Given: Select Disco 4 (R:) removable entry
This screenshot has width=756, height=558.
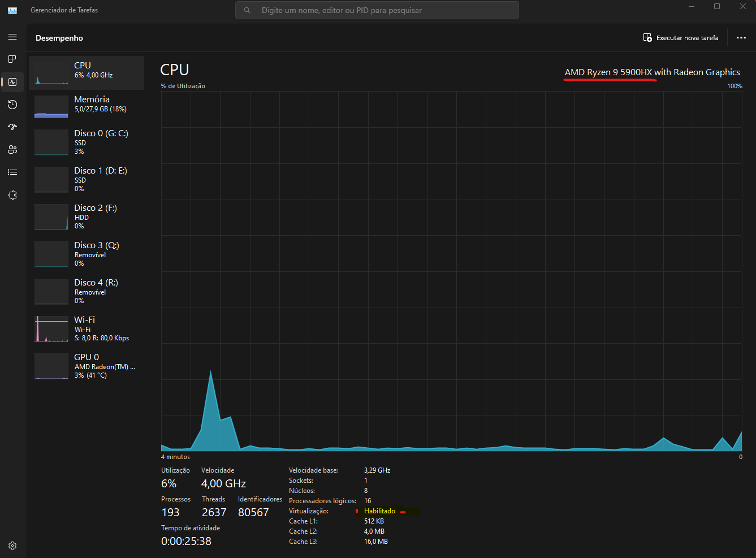Looking at the screenshot, I should [87, 291].
